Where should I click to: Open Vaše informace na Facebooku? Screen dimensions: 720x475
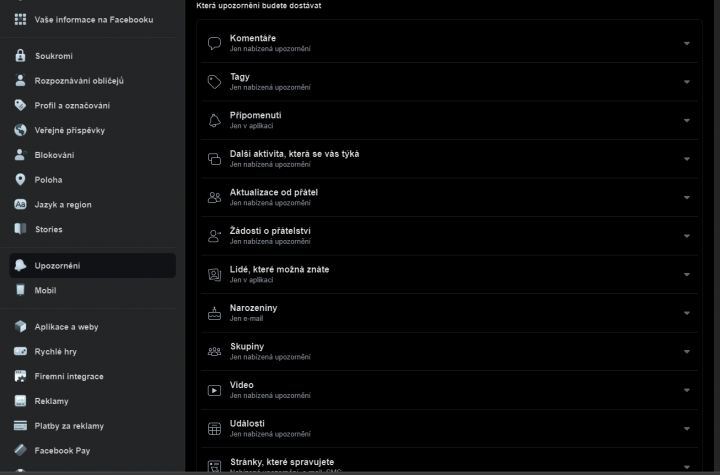(x=92, y=20)
